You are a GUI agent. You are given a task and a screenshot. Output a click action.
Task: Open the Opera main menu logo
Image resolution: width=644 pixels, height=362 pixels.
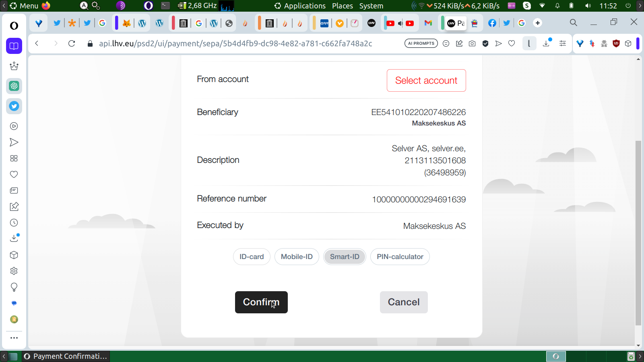[14, 26]
